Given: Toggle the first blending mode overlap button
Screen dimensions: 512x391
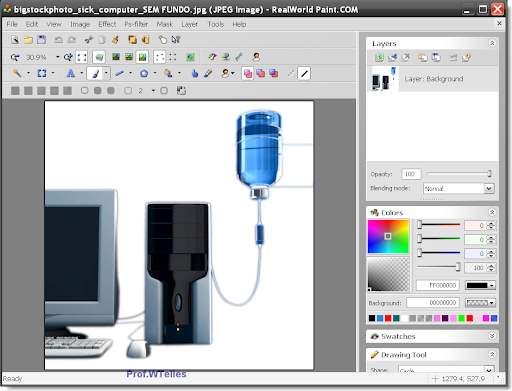Looking at the screenshot, I should click(x=248, y=73).
